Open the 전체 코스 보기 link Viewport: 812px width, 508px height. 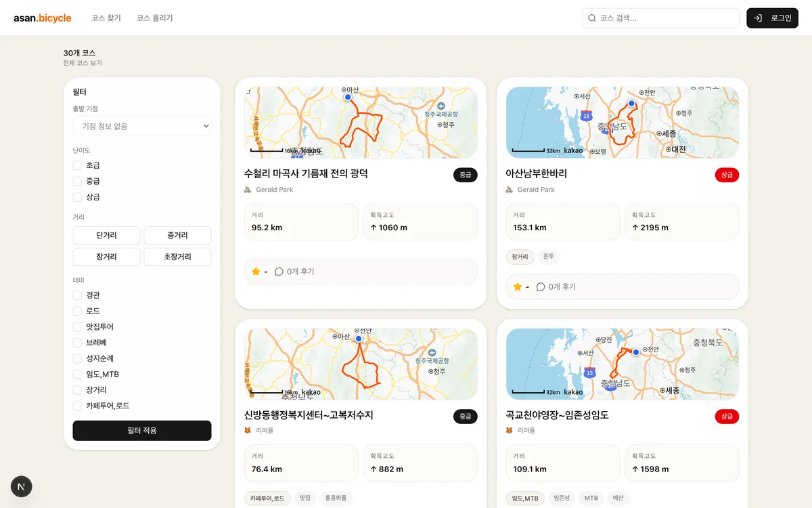pyautogui.click(x=82, y=62)
